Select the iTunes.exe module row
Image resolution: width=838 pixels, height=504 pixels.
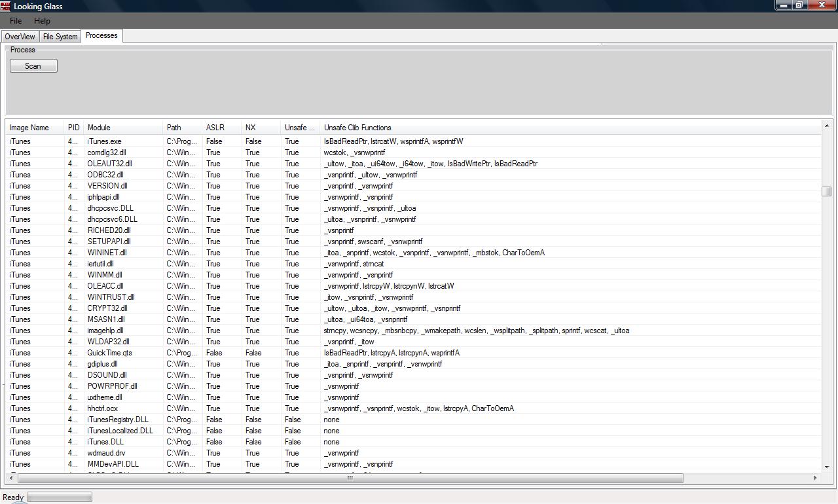pos(414,141)
